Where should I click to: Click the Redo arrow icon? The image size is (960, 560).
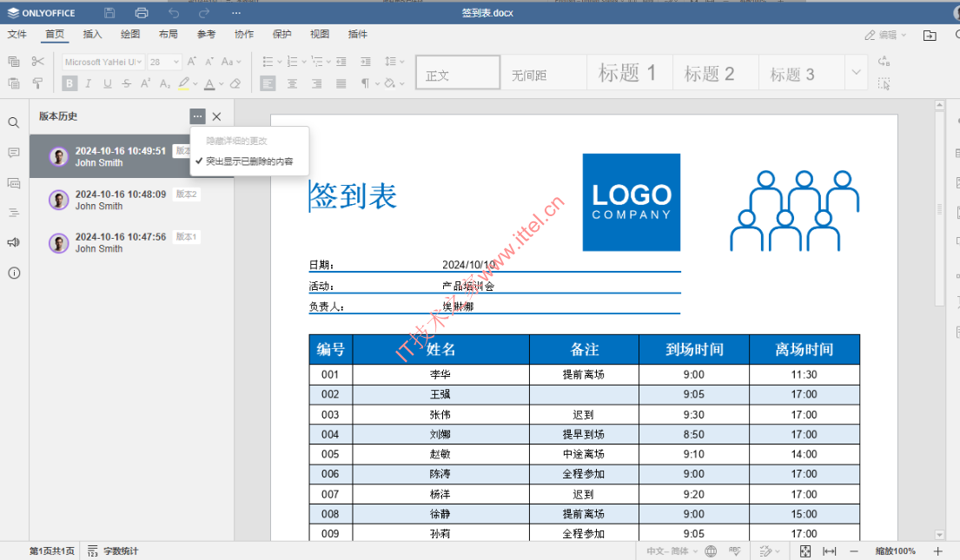(204, 13)
